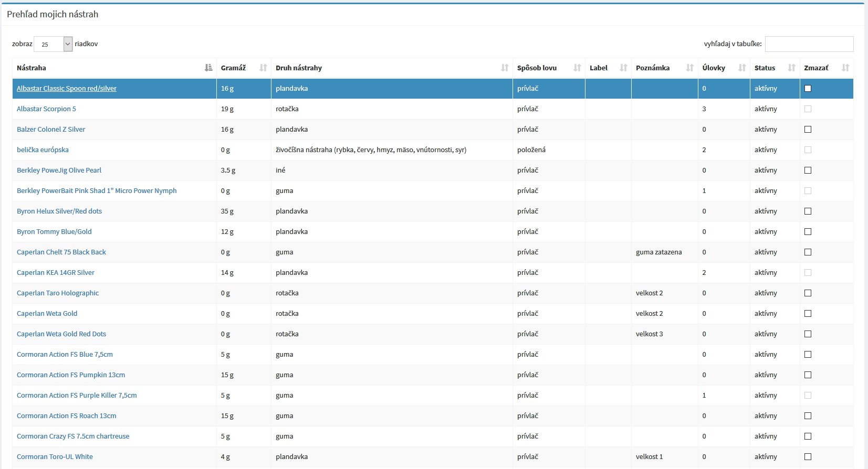Open Caperlan Taro Holographic link
Screen dimensions: 868x469
point(58,293)
